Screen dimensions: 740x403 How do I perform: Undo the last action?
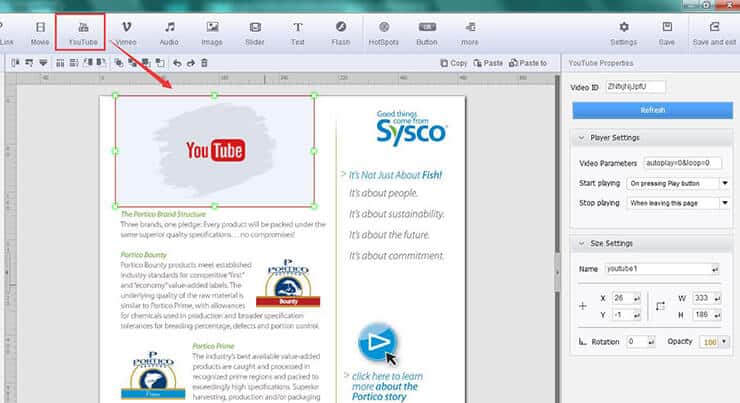(x=177, y=63)
